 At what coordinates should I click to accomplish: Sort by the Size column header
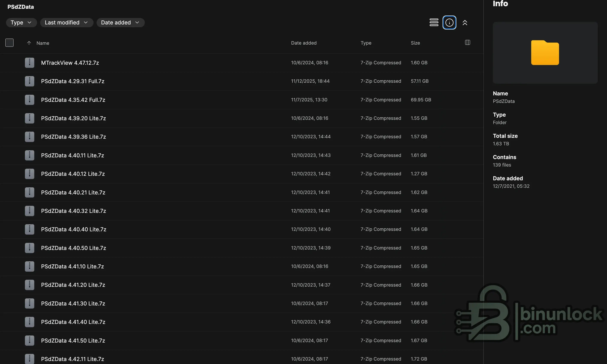415,43
